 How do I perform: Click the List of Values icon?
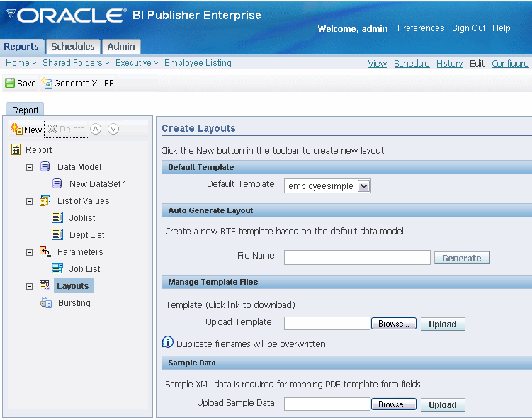[x=45, y=200]
